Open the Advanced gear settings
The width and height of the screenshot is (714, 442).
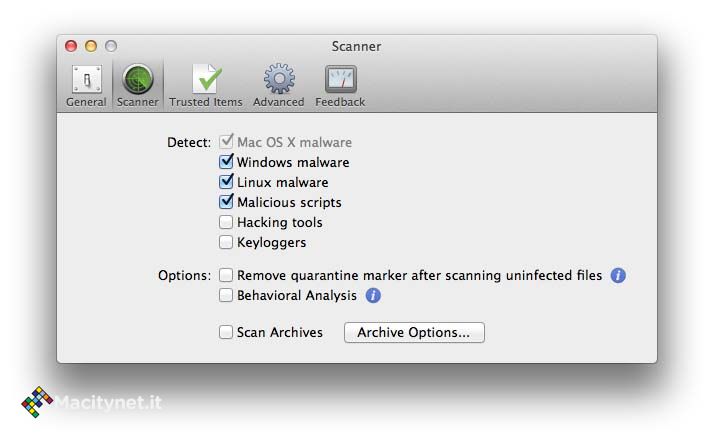pyautogui.click(x=278, y=86)
